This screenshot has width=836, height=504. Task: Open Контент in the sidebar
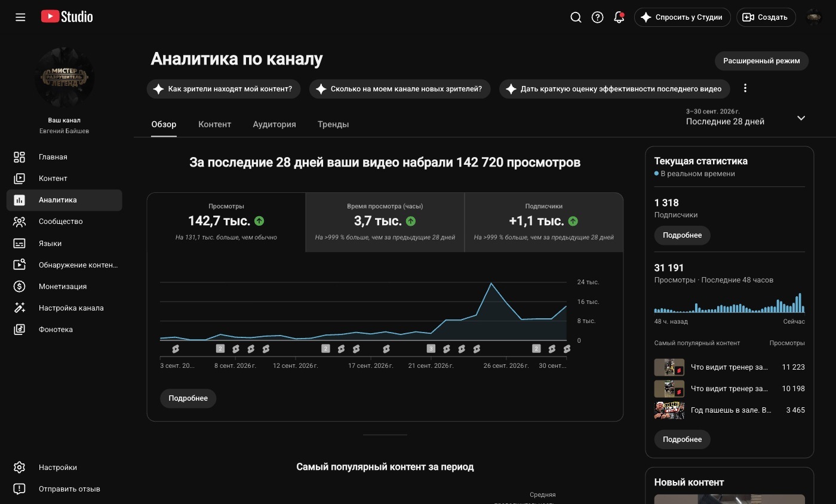tap(64, 179)
